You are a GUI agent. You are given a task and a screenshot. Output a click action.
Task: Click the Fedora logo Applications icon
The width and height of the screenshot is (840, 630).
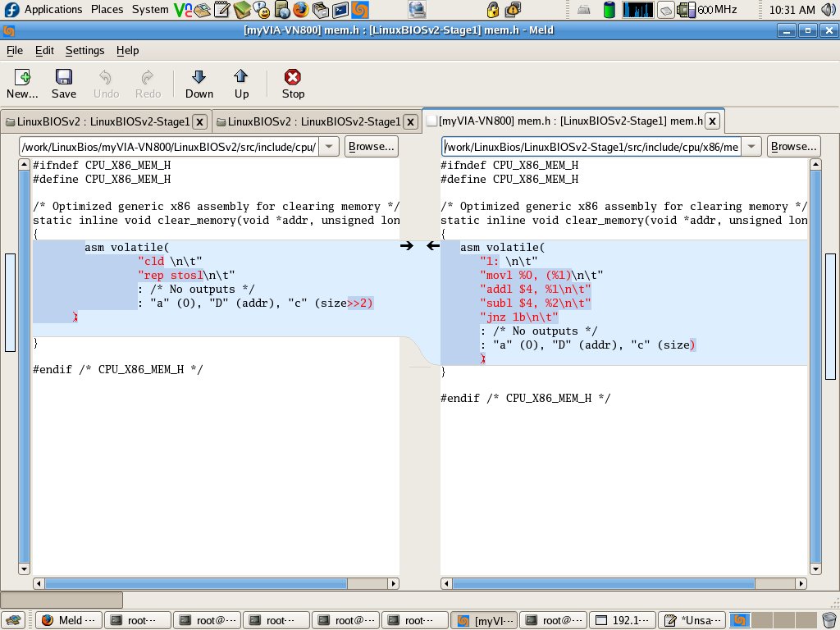(11, 10)
